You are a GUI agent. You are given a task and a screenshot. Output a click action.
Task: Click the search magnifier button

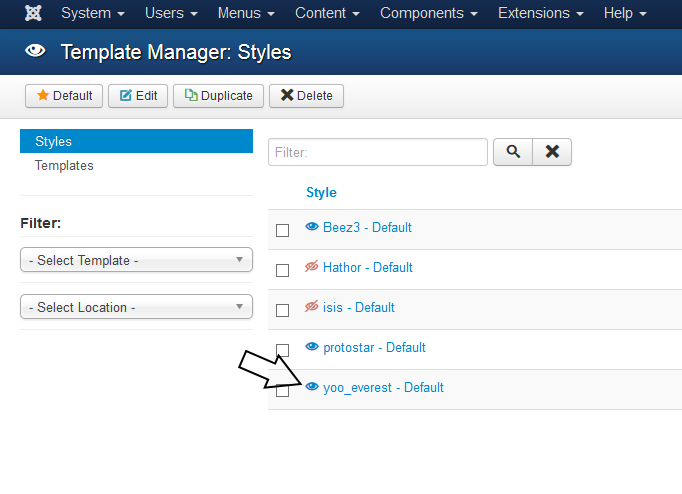513,152
